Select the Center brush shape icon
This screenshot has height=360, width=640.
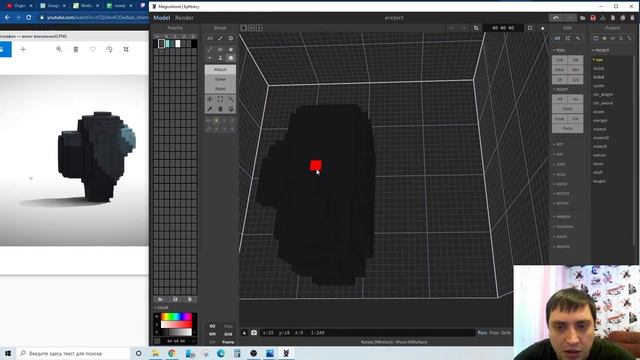pos(220,49)
